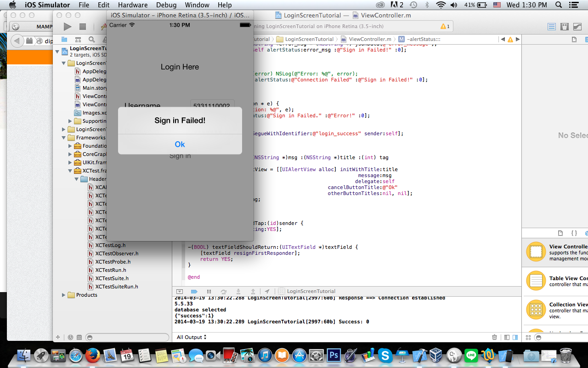Click the Username text field in the simulator
This screenshot has height=368, width=588.
coord(212,105)
